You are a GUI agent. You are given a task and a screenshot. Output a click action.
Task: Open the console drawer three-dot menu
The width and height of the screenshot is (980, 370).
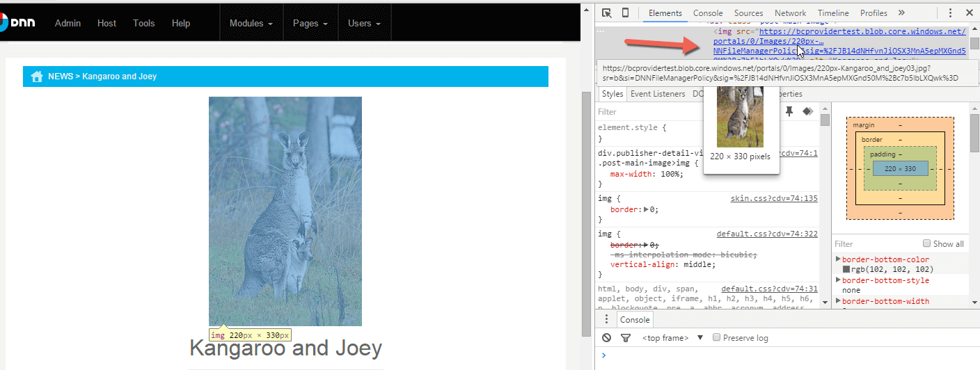(x=606, y=319)
